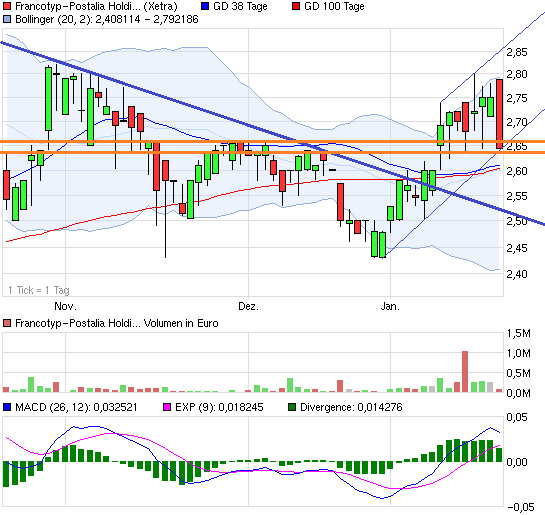
Task: Click the 'Francotyp-Postalia Holdi... (Xetra)' legend text
Action: tap(96, 6)
